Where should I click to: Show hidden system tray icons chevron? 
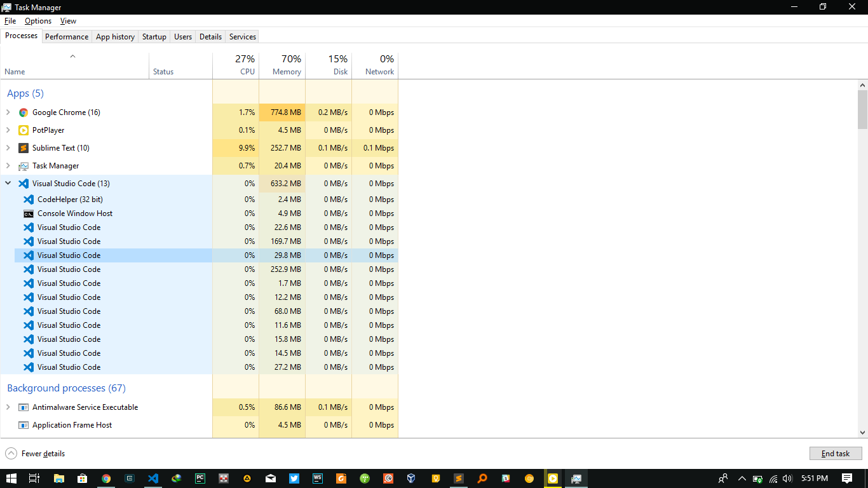click(742, 478)
